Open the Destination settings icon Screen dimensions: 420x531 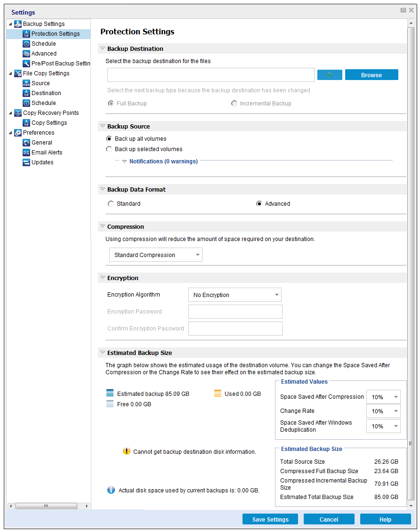[x=27, y=93]
